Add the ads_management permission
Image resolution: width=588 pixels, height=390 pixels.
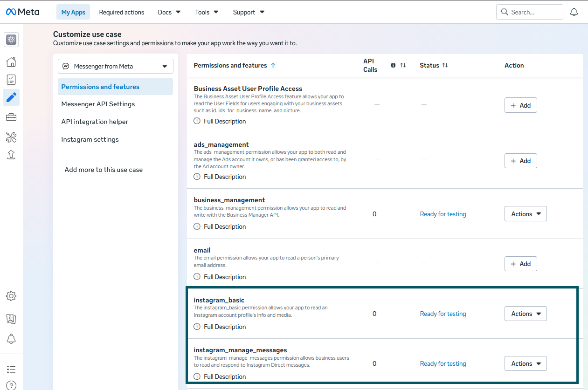(x=521, y=161)
